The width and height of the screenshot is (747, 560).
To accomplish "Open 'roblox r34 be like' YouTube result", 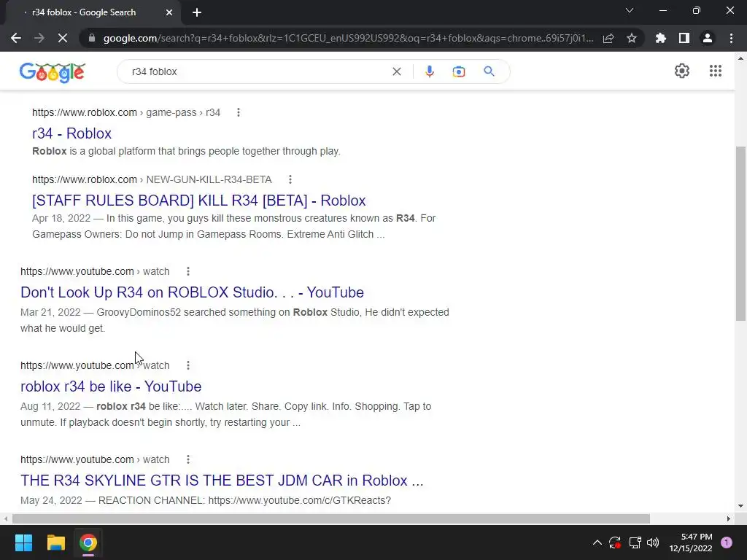I will [x=111, y=386].
